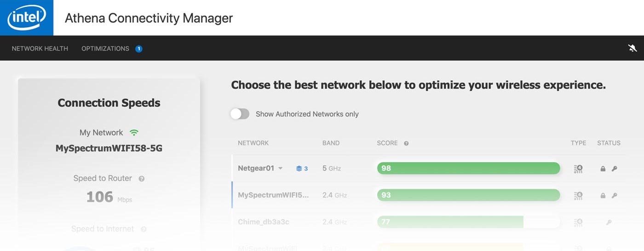Screen dimensions: 644x251
Task: Click the Netgear01 network type icon
Action: click(578, 169)
